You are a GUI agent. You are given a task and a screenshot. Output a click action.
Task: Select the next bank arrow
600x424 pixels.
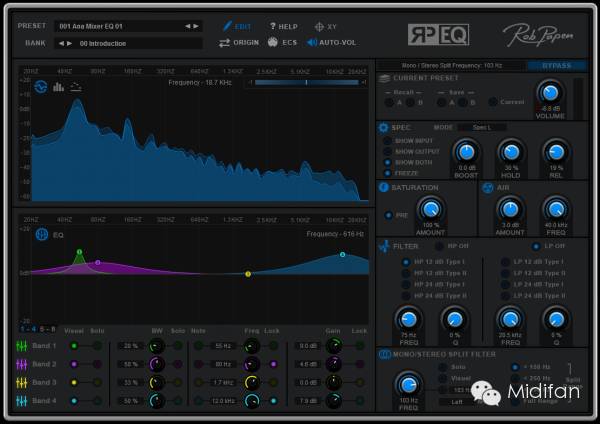coord(69,43)
